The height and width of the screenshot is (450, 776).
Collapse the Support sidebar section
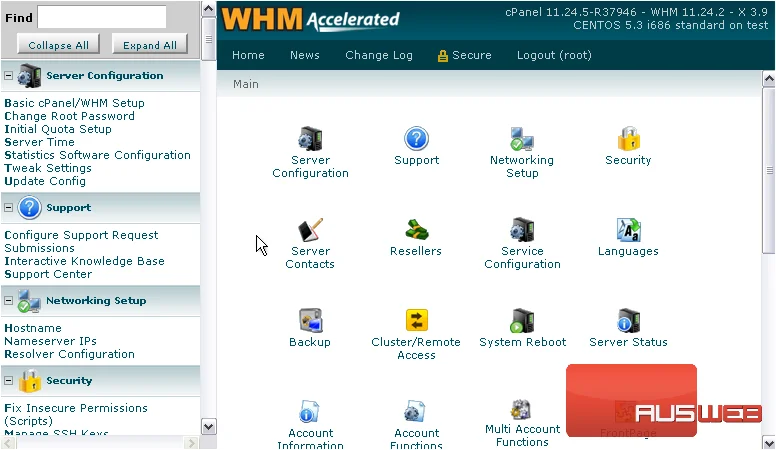pos(8,207)
